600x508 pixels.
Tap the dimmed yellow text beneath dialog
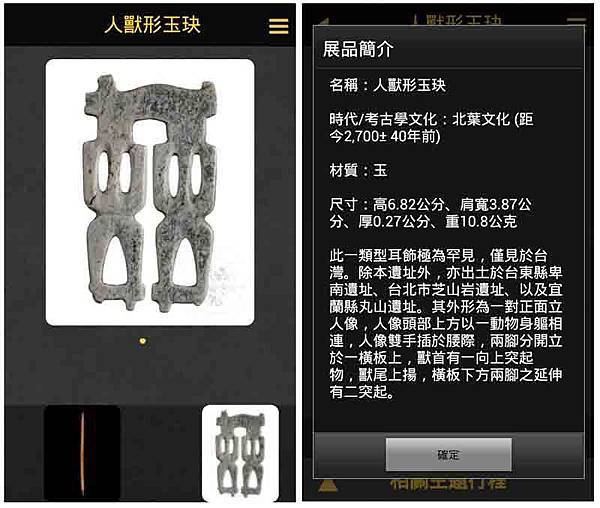[448, 484]
